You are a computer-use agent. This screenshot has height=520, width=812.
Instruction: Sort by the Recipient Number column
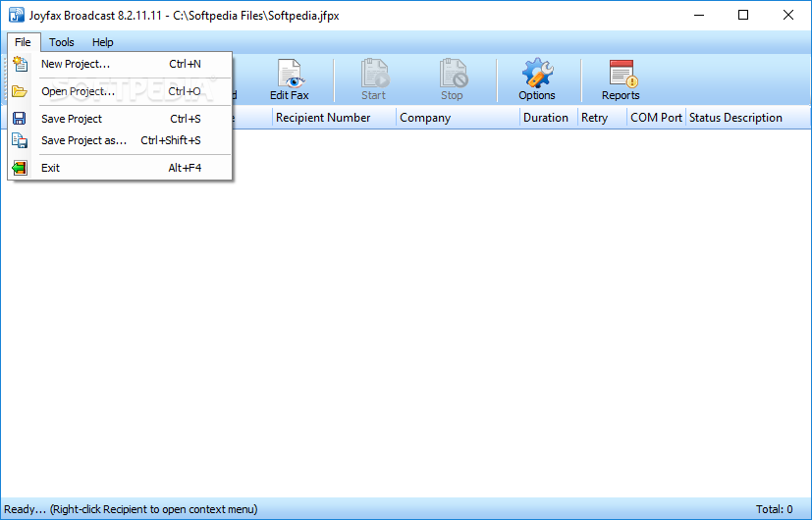click(x=334, y=118)
